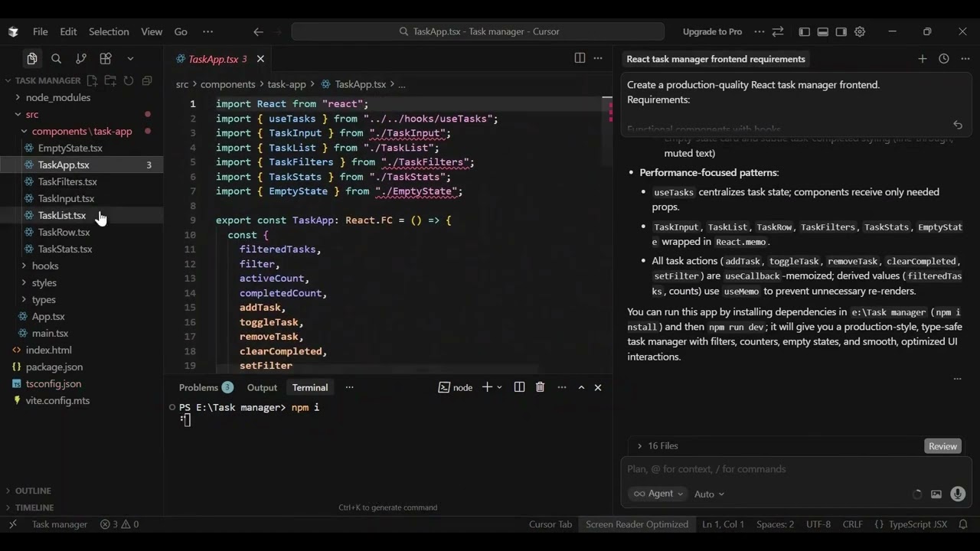980x551 pixels.
Task: Toggle bottom panel layout icon
Action: [x=822, y=31]
